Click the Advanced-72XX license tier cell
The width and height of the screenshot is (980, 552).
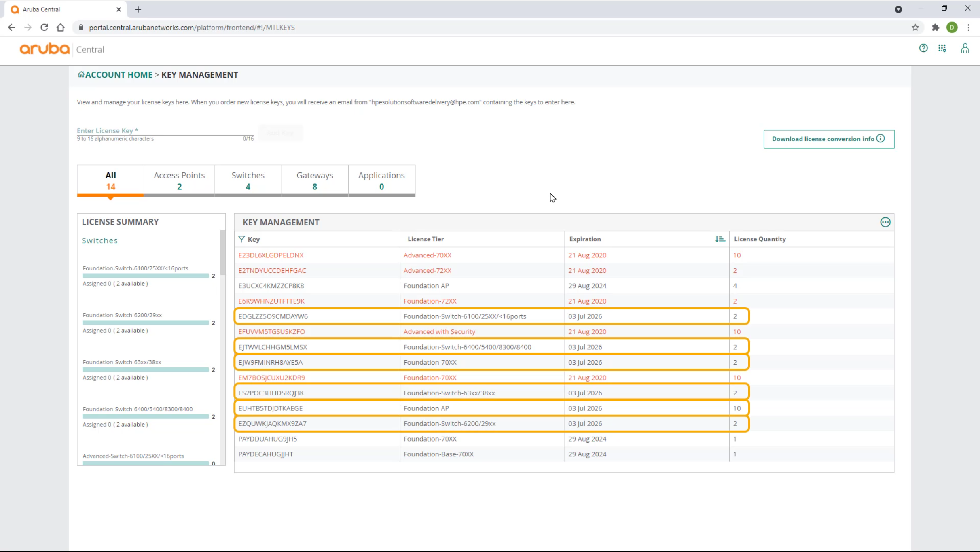[x=427, y=270]
